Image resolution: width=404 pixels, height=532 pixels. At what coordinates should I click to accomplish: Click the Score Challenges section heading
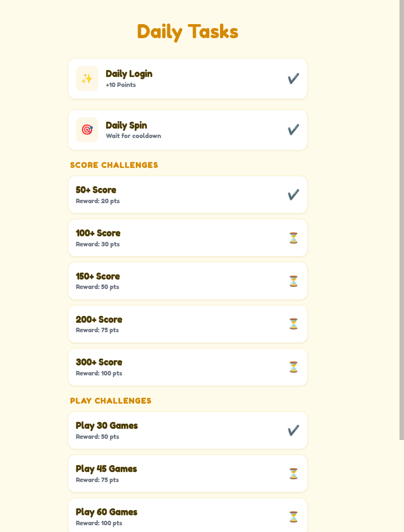pos(114,165)
